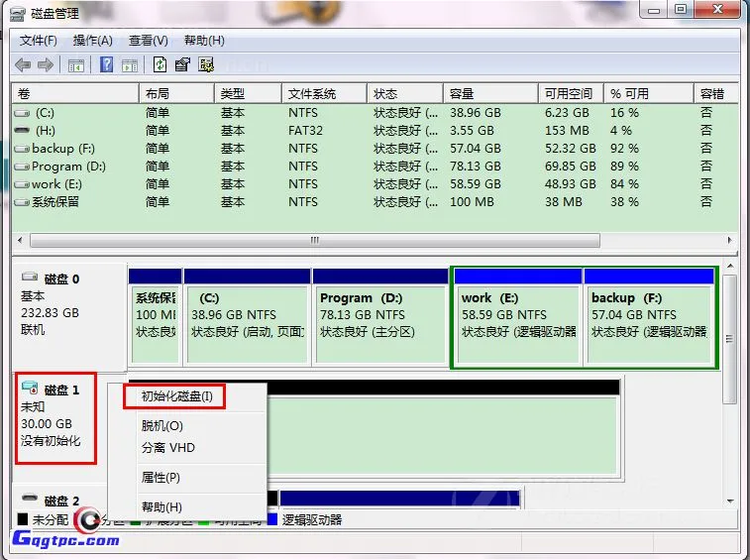
Task: Select the Program (D:) drive icon
Action: click(x=22, y=167)
